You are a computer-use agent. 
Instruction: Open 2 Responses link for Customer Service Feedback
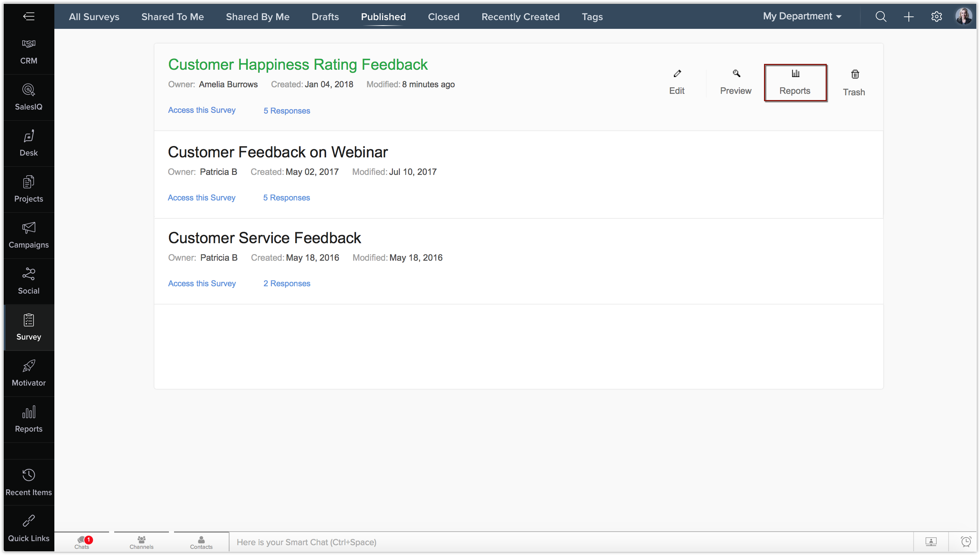click(x=287, y=283)
